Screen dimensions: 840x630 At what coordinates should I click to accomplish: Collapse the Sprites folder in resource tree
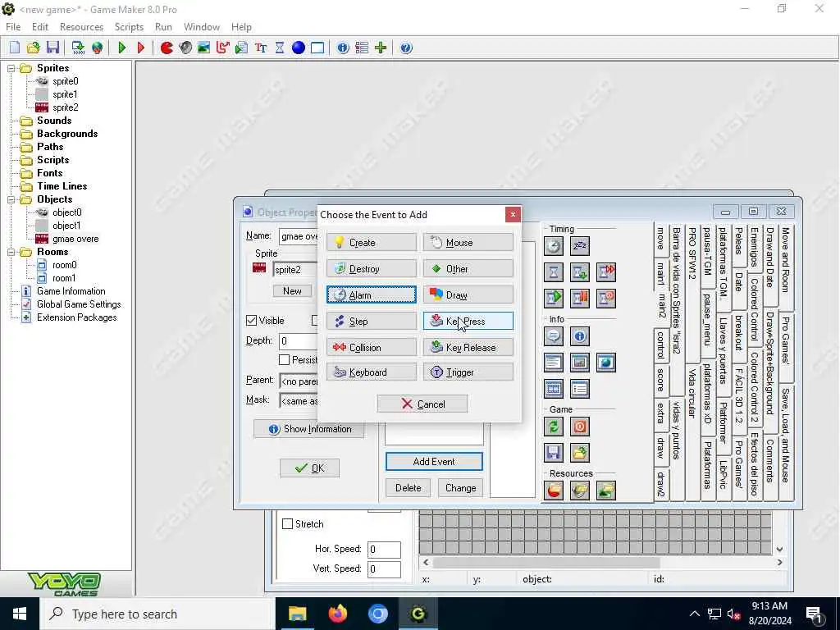coord(11,68)
